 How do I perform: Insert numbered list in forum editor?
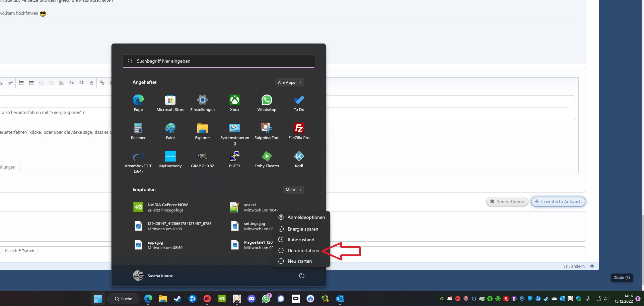click(x=21, y=82)
